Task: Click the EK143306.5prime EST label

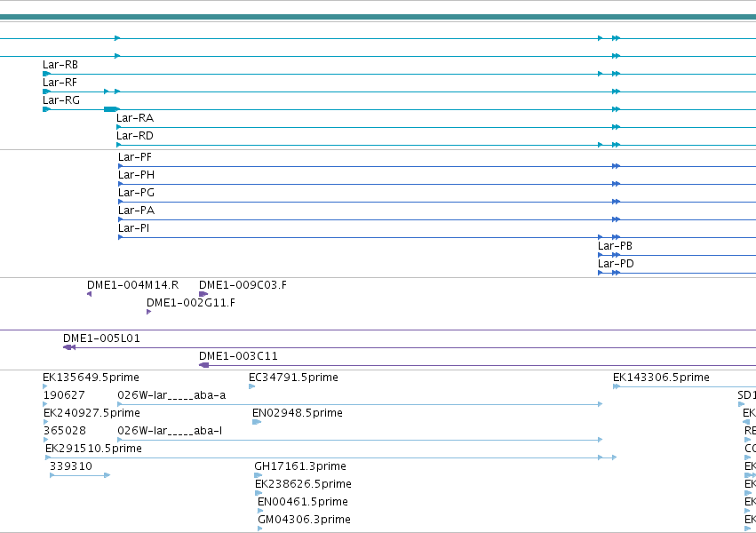Action: pos(662,378)
